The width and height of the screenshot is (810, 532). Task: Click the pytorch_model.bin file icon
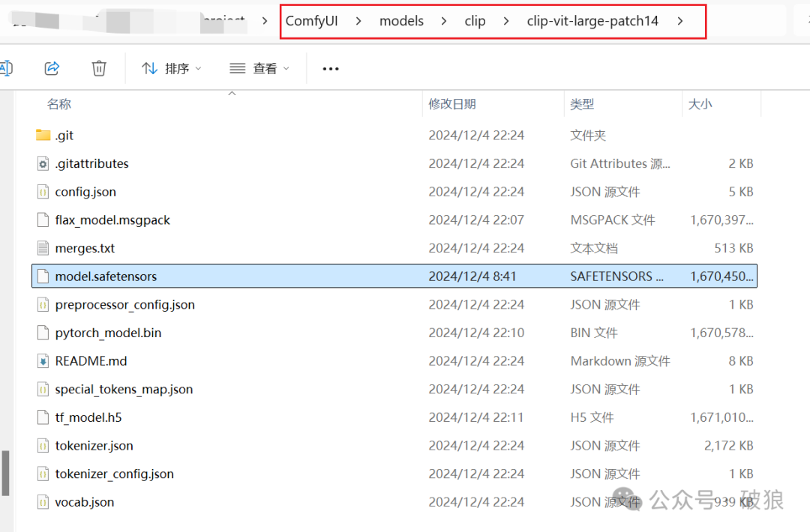(43, 333)
